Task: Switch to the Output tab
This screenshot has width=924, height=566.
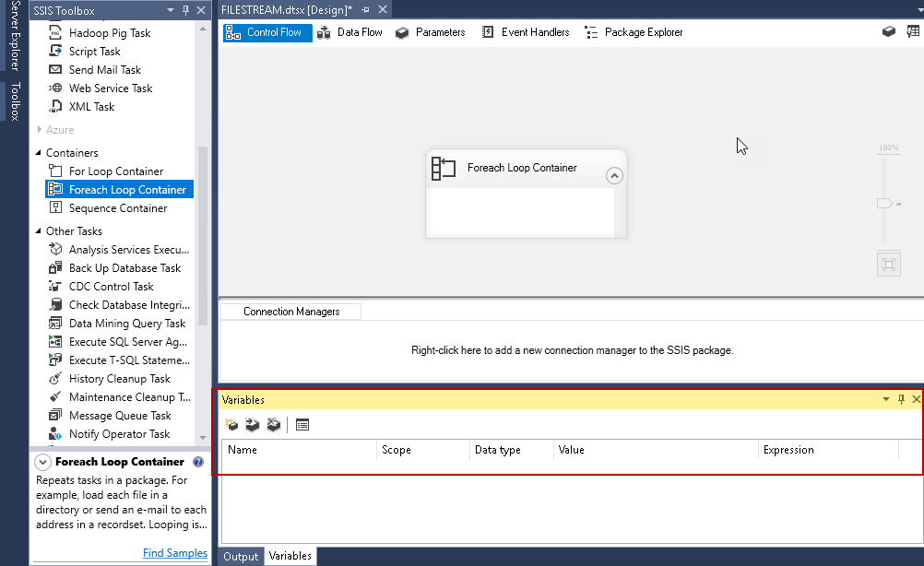Action: pos(241,556)
